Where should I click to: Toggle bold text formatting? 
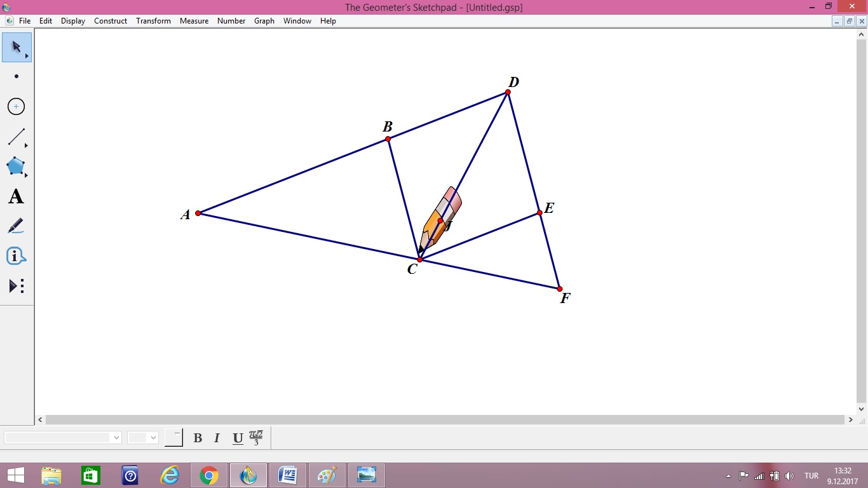[198, 438]
